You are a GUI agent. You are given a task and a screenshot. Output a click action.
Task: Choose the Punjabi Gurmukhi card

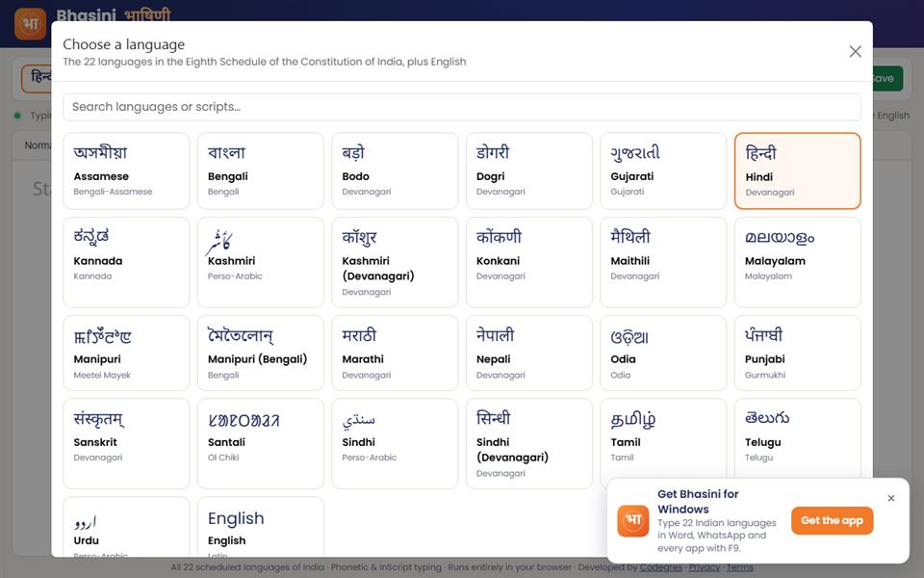click(x=797, y=353)
